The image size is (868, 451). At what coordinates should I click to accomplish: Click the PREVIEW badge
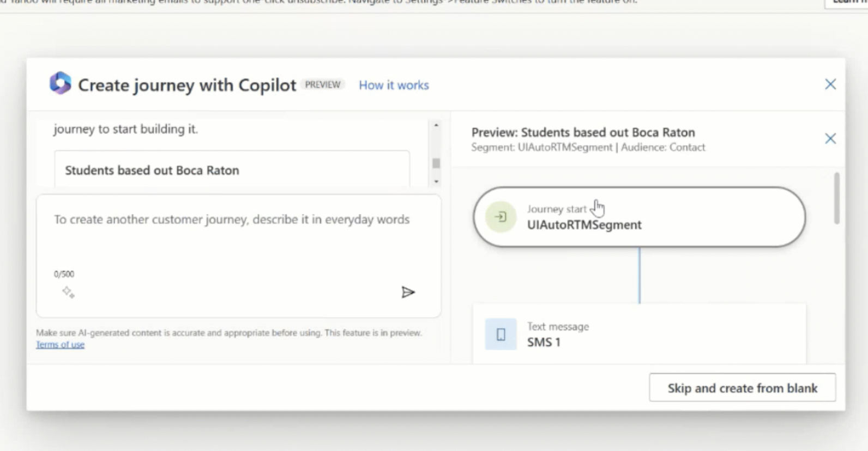(x=323, y=85)
